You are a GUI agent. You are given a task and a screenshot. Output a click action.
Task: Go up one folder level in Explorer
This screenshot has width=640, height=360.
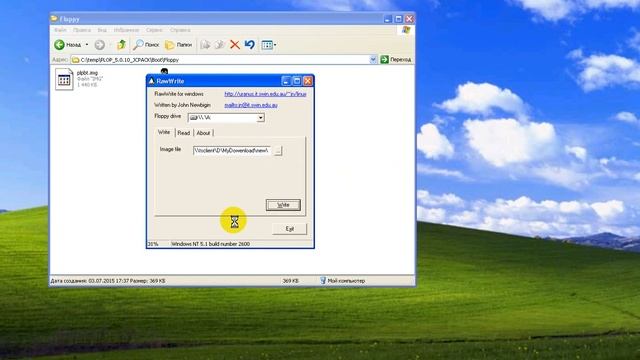point(121,44)
